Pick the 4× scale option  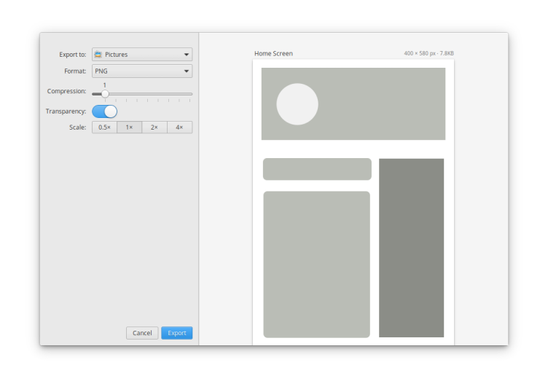[179, 128]
